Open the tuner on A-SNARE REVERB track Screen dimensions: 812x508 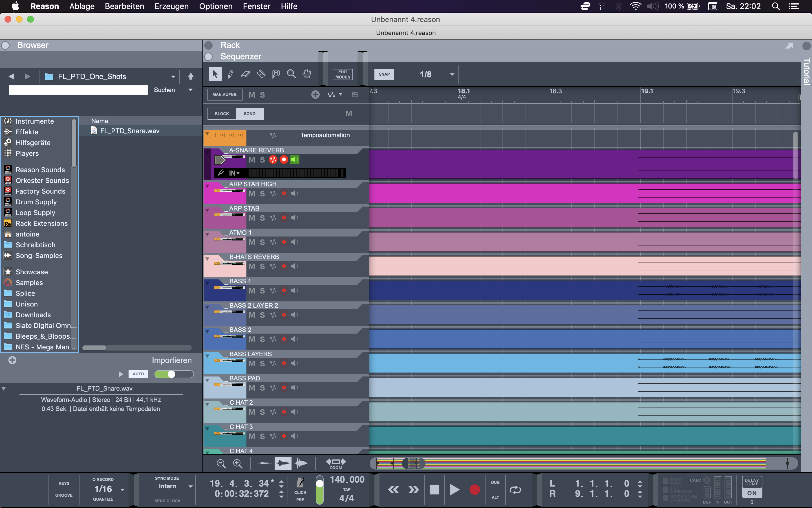click(221, 173)
